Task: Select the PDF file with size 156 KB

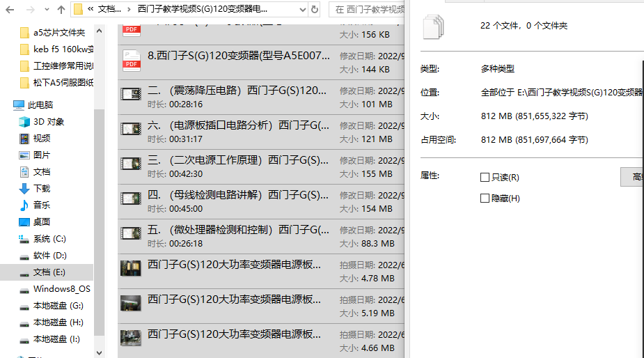Action: (x=261, y=35)
